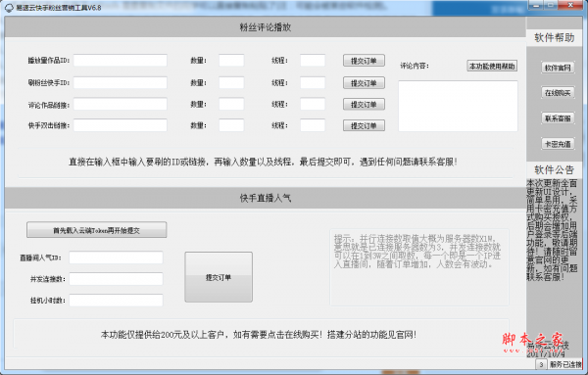Click the 线程 field in the 评论作品链接 row
Image resolution: width=588 pixels, height=375 pixels.
(x=313, y=104)
